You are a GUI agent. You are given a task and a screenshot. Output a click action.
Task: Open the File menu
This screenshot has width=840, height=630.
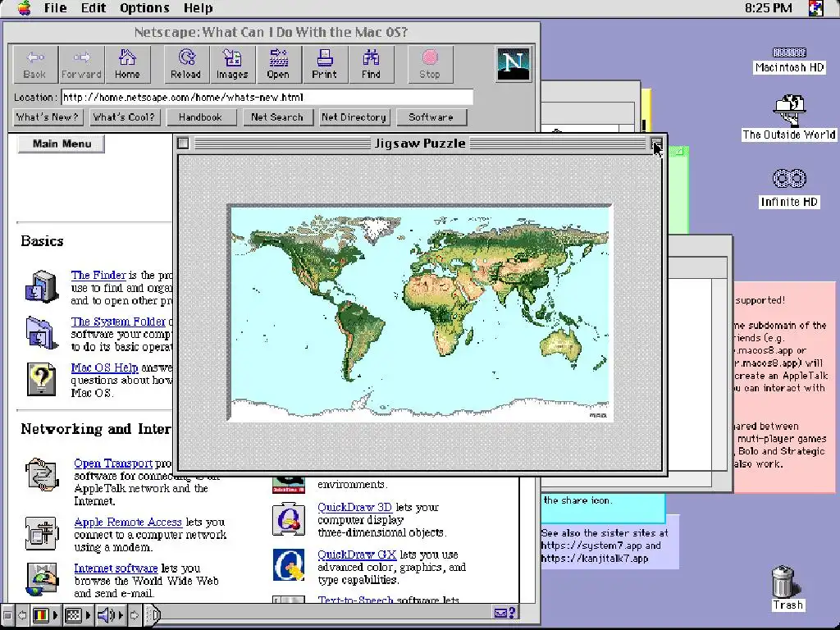click(x=56, y=8)
